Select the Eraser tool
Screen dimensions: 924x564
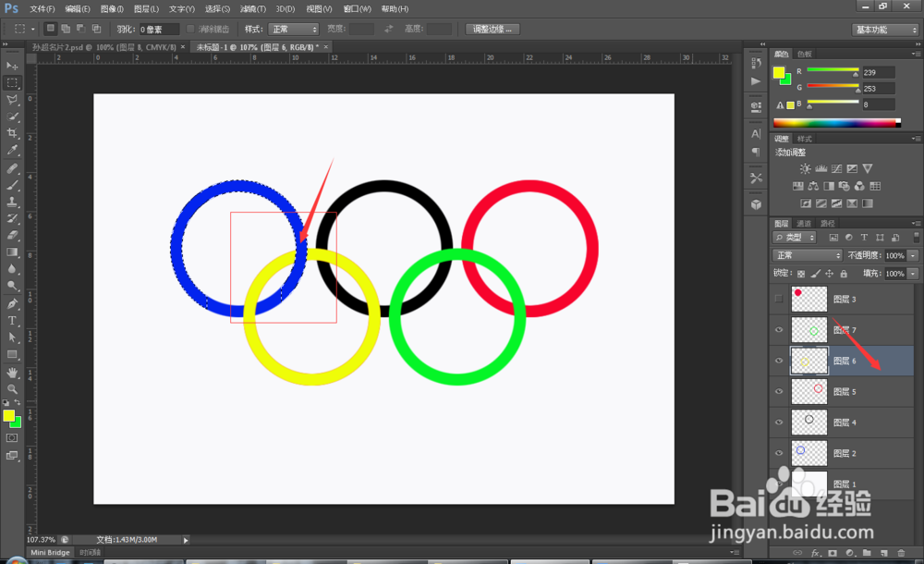[x=12, y=236]
